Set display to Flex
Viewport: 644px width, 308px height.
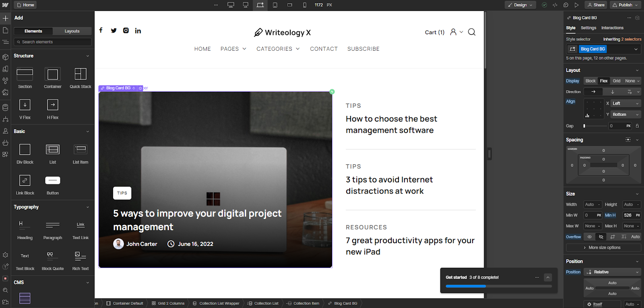pos(604,81)
